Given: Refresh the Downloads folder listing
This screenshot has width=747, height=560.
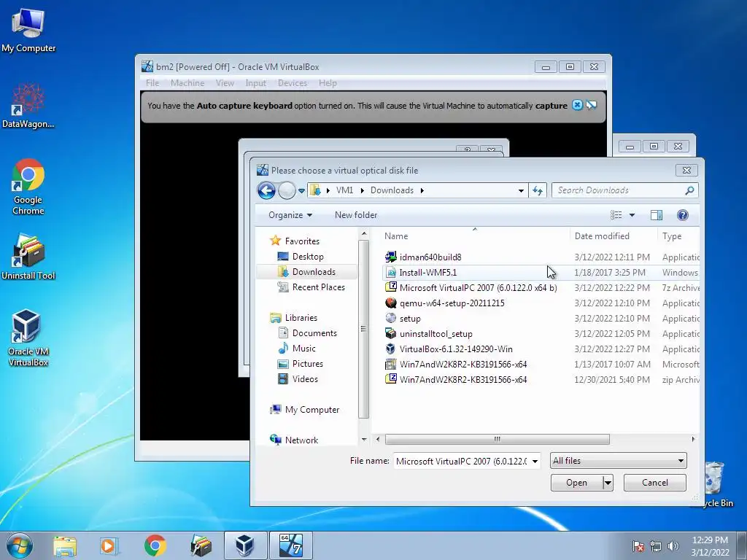Looking at the screenshot, I should [x=538, y=190].
